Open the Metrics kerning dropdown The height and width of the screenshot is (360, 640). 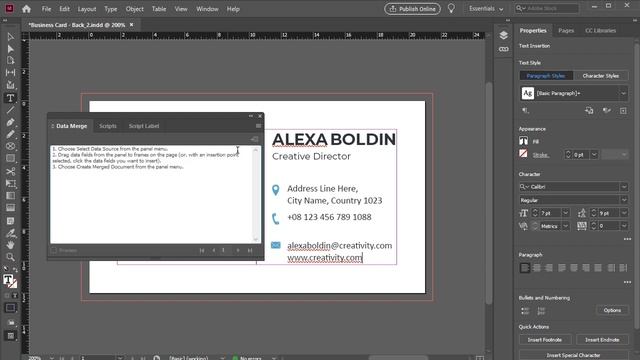click(565, 226)
